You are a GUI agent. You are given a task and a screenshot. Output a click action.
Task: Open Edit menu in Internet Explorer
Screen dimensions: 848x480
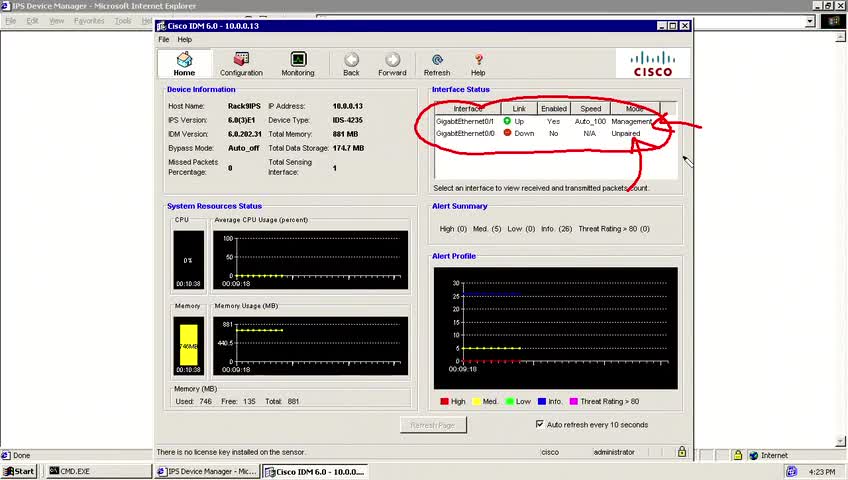pyautogui.click(x=32, y=21)
